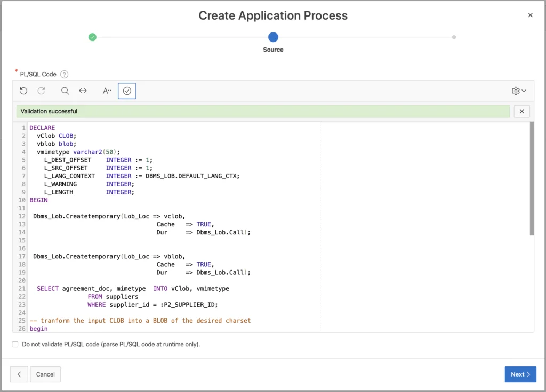Click the Query Builder arrows icon
Image resolution: width=546 pixels, height=392 pixels.
83,91
